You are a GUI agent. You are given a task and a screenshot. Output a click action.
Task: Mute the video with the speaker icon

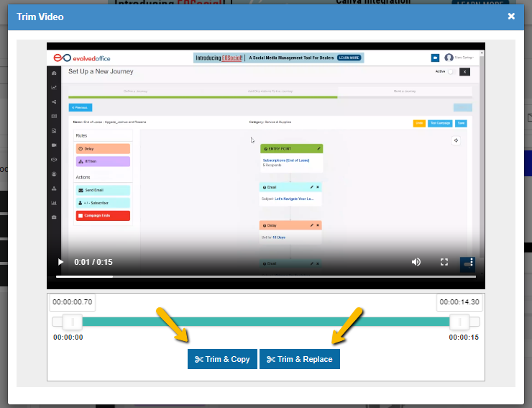pos(416,262)
